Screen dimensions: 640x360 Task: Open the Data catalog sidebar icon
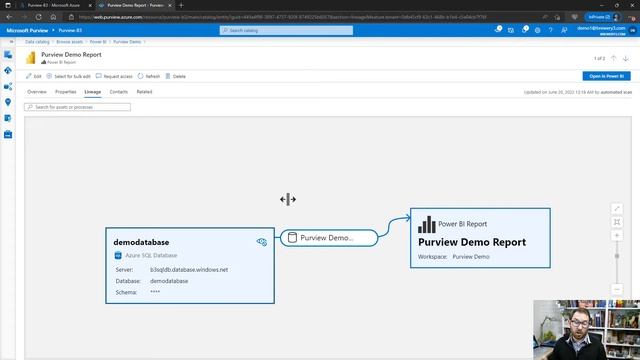click(x=8, y=55)
